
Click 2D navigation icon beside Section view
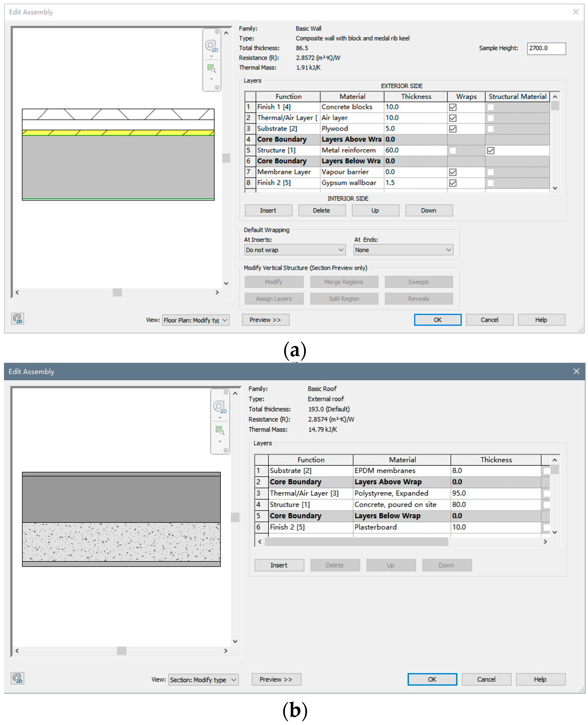17,678
